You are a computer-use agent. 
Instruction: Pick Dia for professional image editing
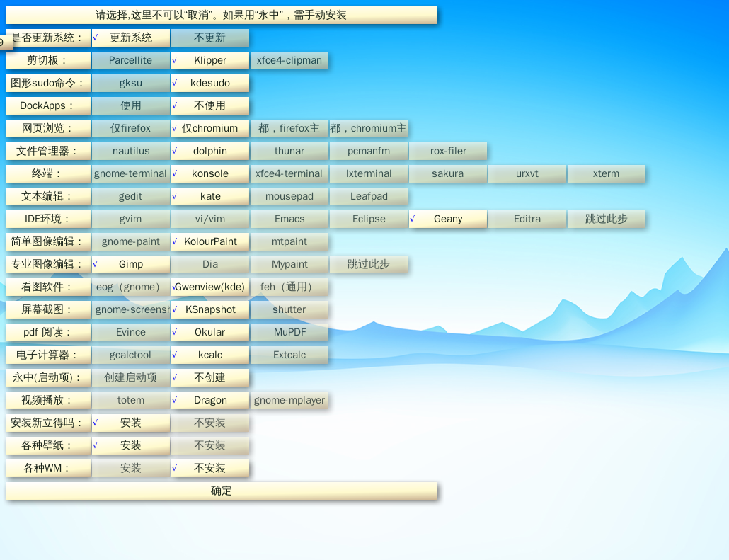click(x=210, y=264)
